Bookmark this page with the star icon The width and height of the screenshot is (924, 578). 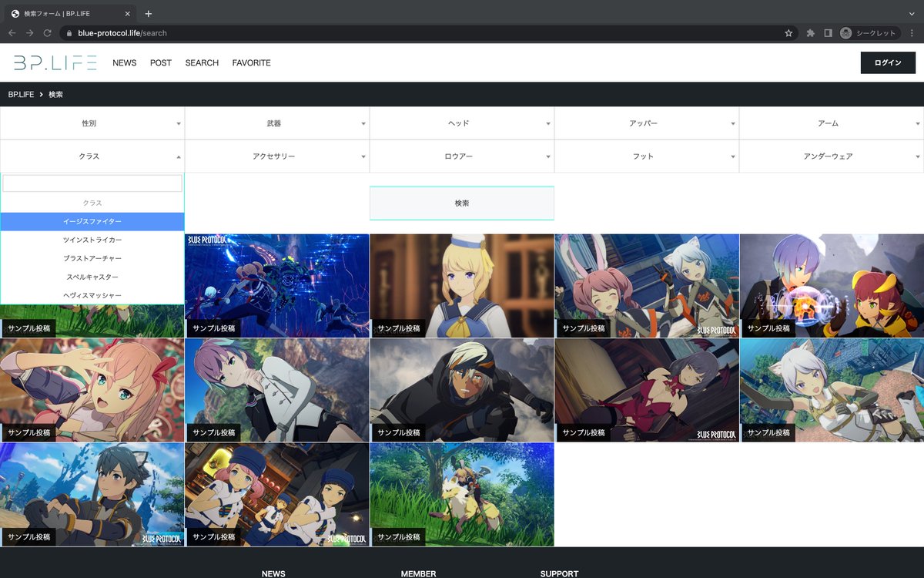[x=788, y=33]
